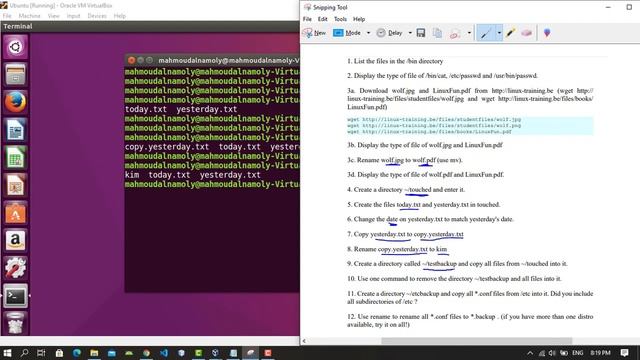
Task: Click the Delay clock button
Action: pos(389,33)
